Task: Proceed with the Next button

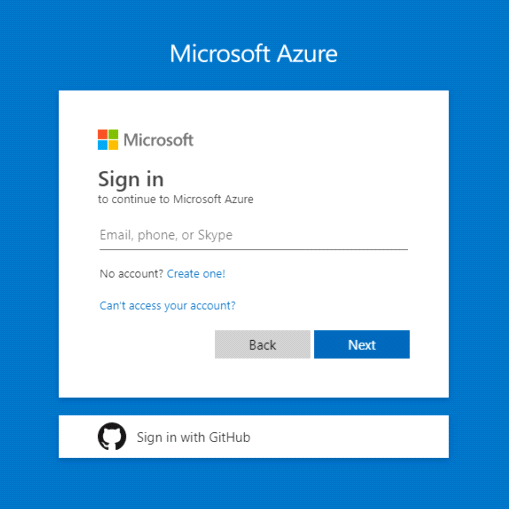Action: (x=362, y=344)
